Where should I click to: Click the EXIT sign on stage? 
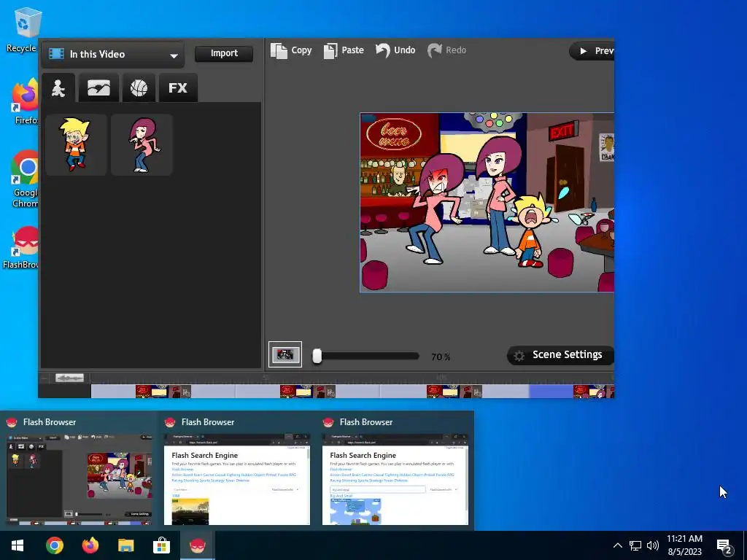(562, 131)
